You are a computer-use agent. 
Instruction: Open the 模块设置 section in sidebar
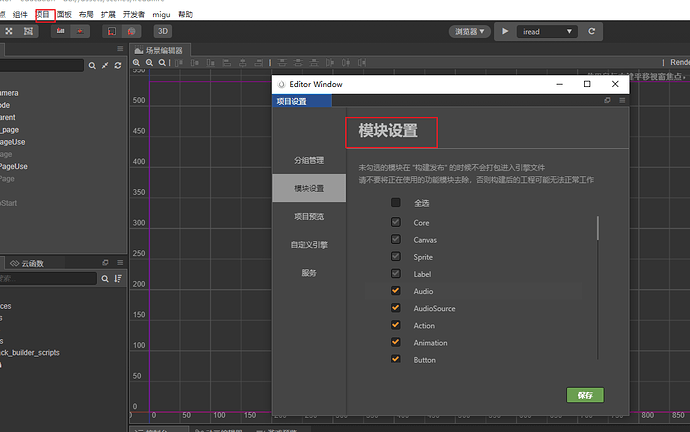click(x=309, y=188)
